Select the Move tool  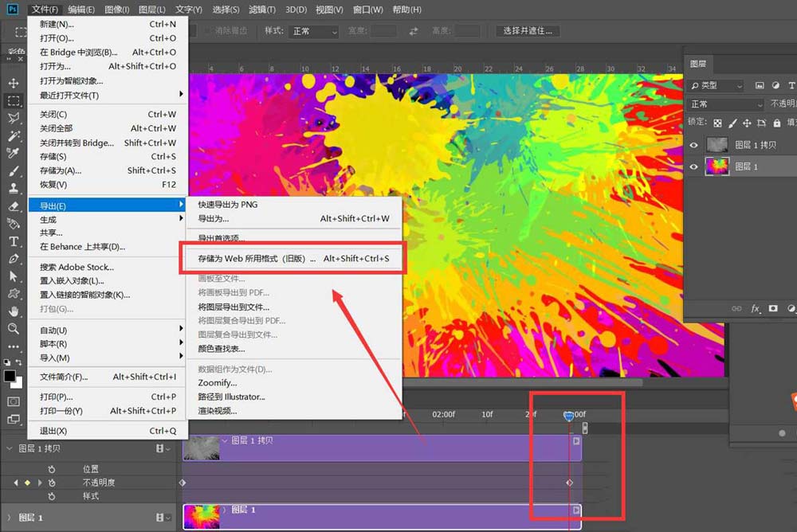[14, 83]
